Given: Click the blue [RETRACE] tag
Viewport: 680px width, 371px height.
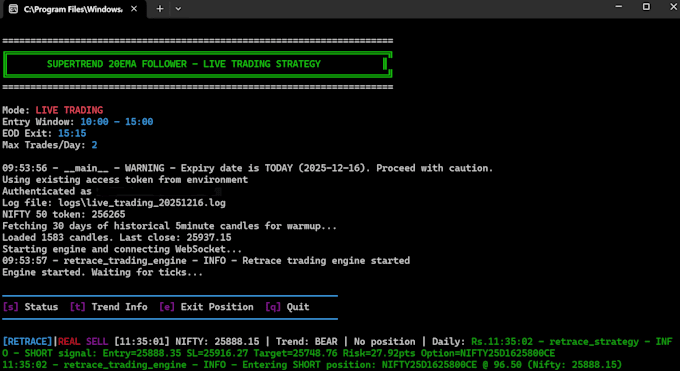Looking at the screenshot, I should tap(27, 341).
